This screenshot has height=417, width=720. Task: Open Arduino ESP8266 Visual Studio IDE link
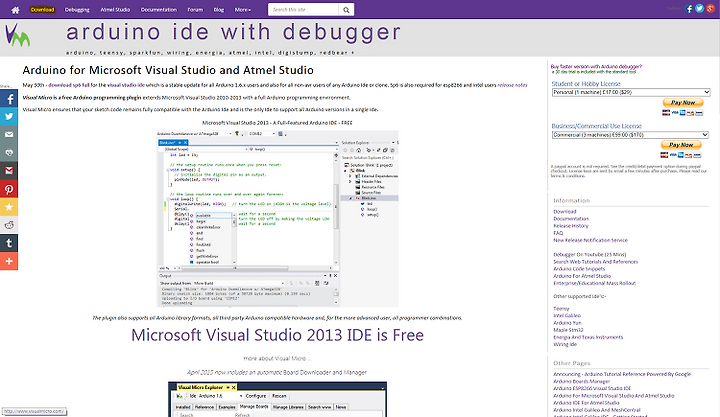pyautogui.click(x=592, y=389)
